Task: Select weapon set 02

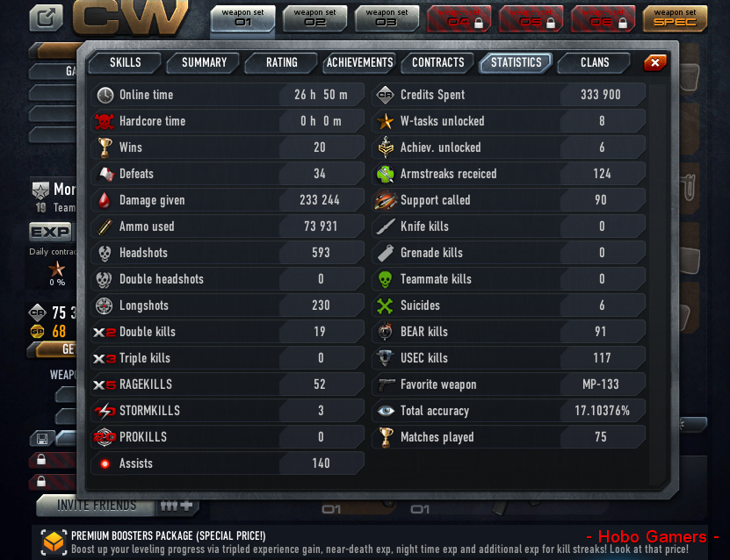Action: [x=314, y=18]
